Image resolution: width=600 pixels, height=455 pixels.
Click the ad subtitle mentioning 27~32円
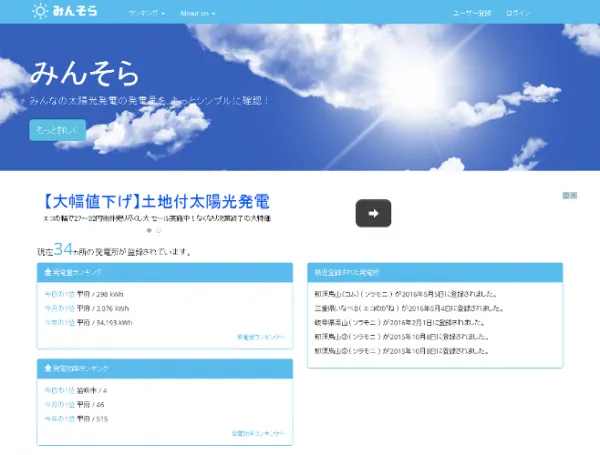(157, 219)
